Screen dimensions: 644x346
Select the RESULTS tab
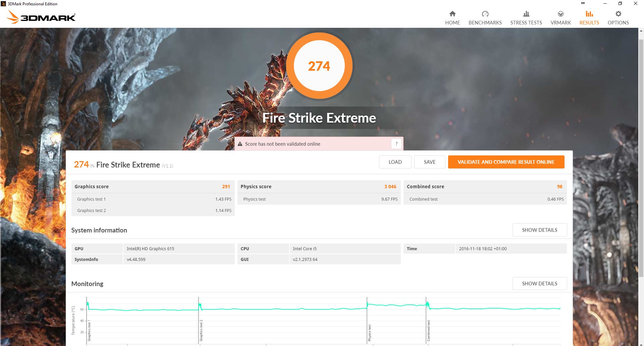coord(589,18)
